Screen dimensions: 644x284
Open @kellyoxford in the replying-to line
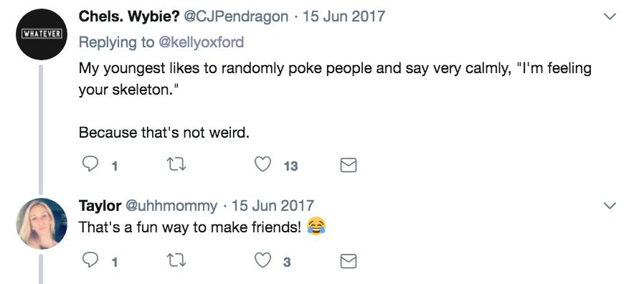point(202,42)
